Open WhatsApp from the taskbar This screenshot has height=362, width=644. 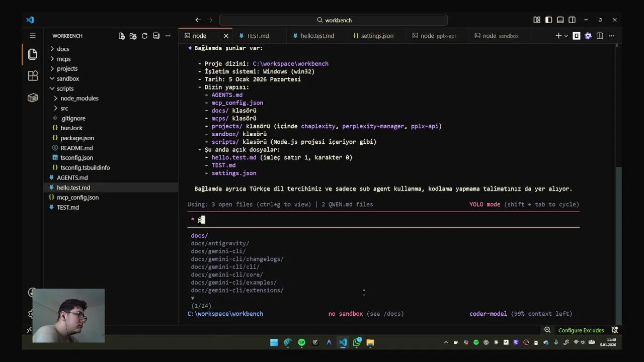coord(357,342)
